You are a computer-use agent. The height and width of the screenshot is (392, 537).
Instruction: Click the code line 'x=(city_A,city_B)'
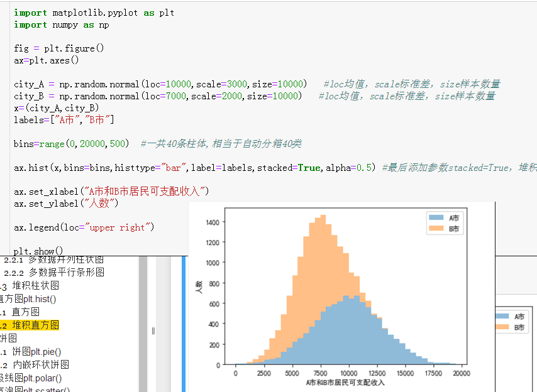pyautogui.click(x=57, y=108)
